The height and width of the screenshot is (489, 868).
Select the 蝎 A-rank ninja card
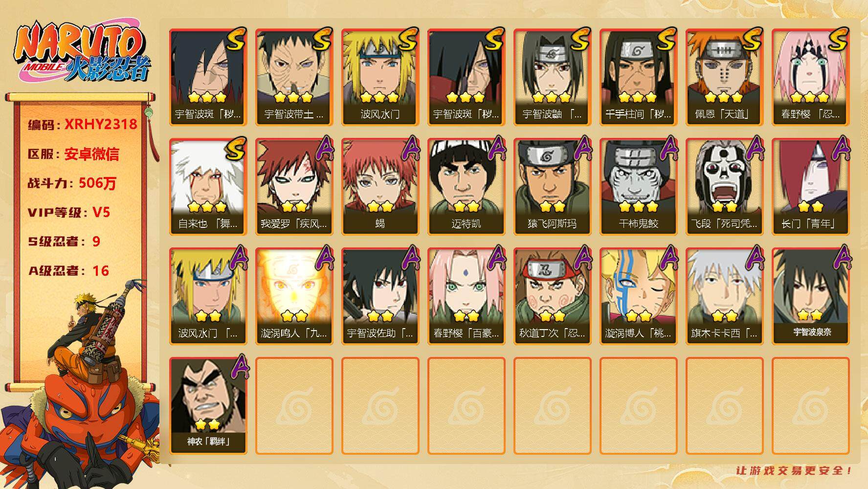pos(380,186)
